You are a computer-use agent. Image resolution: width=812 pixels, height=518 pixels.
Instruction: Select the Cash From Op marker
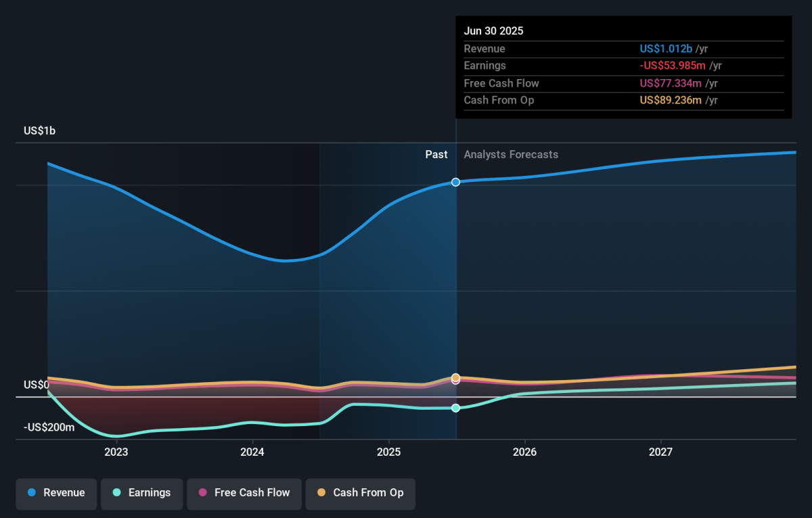click(x=456, y=377)
